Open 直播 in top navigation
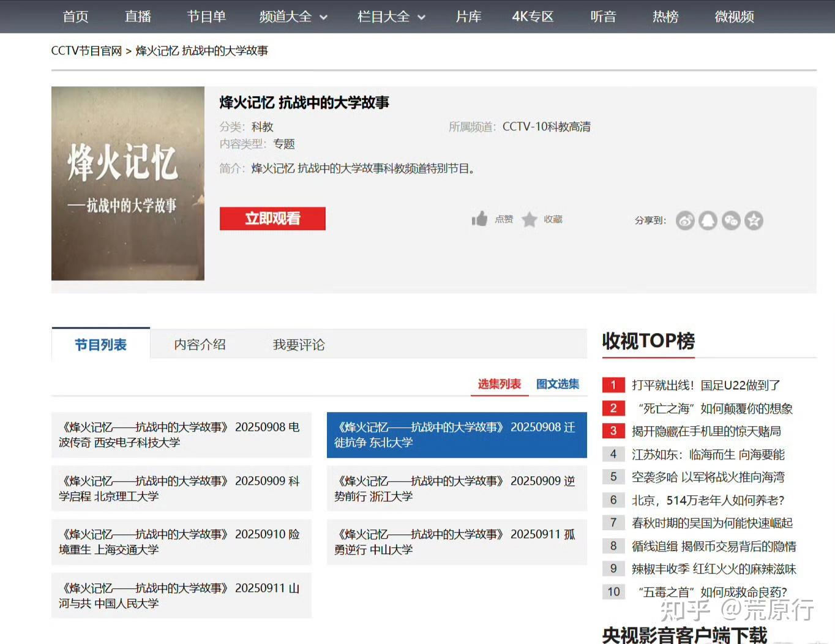835x644 pixels. tap(138, 17)
